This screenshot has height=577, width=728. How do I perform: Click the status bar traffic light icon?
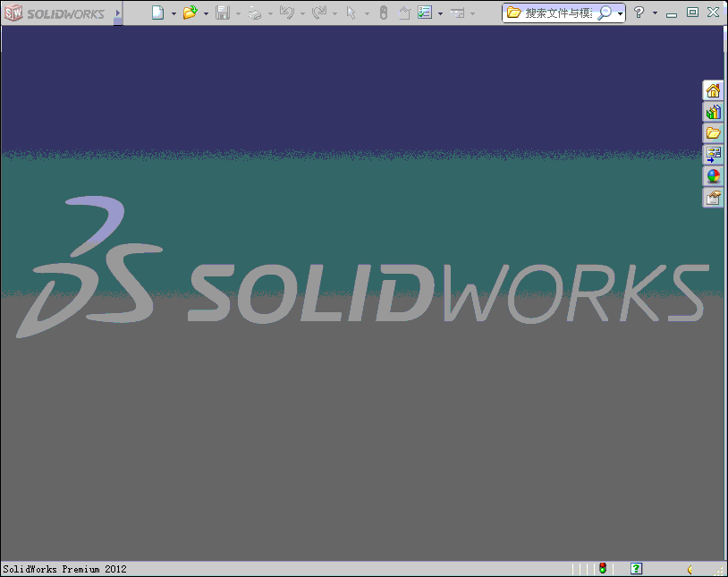pyautogui.click(x=603, y=568)
